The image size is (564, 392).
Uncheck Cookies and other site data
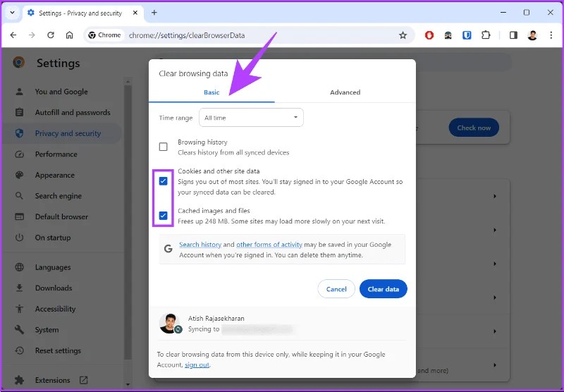[164, 181]
